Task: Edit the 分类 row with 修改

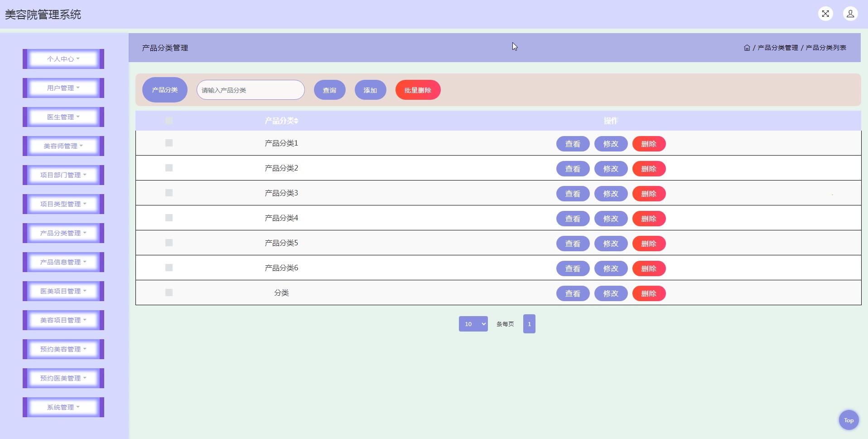Action: [611, 293]
